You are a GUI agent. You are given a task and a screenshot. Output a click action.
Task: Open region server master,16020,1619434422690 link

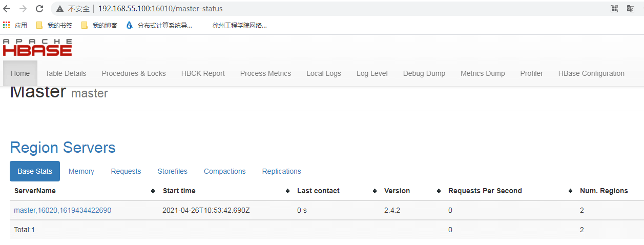pyautogui.click(x=63, y=210)
